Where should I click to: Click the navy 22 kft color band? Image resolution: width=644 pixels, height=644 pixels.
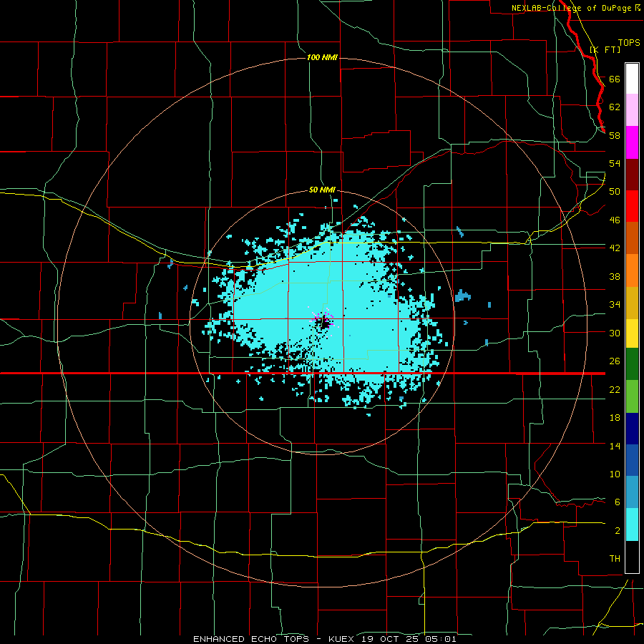click(632, 429)
